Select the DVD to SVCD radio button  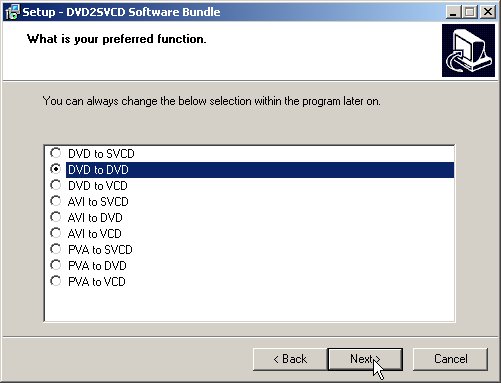56,153
